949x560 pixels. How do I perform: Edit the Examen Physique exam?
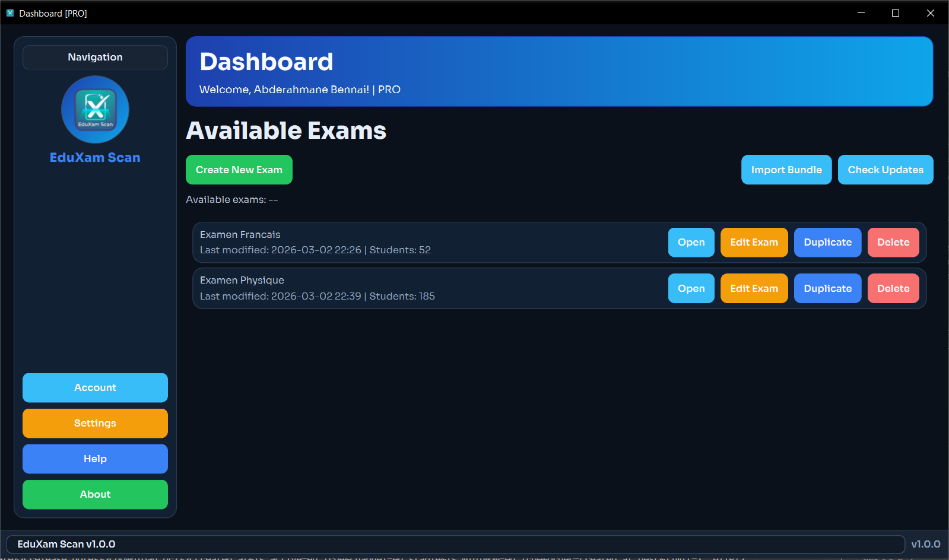754,288
